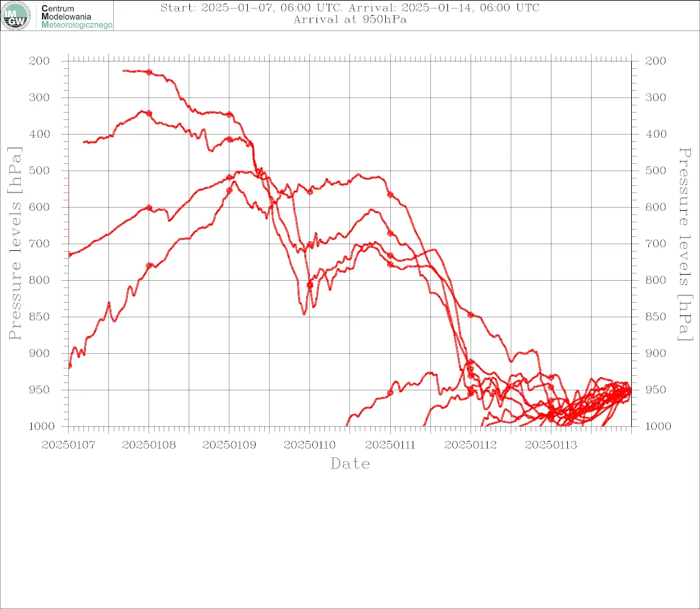700x609 pixels.
Task: Click the right y-axis label 850
Action: coord(656,317)
